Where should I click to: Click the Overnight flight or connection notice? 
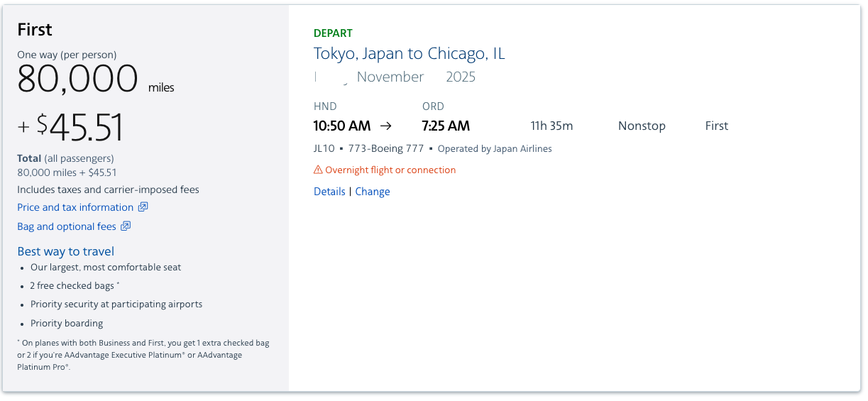390,170
